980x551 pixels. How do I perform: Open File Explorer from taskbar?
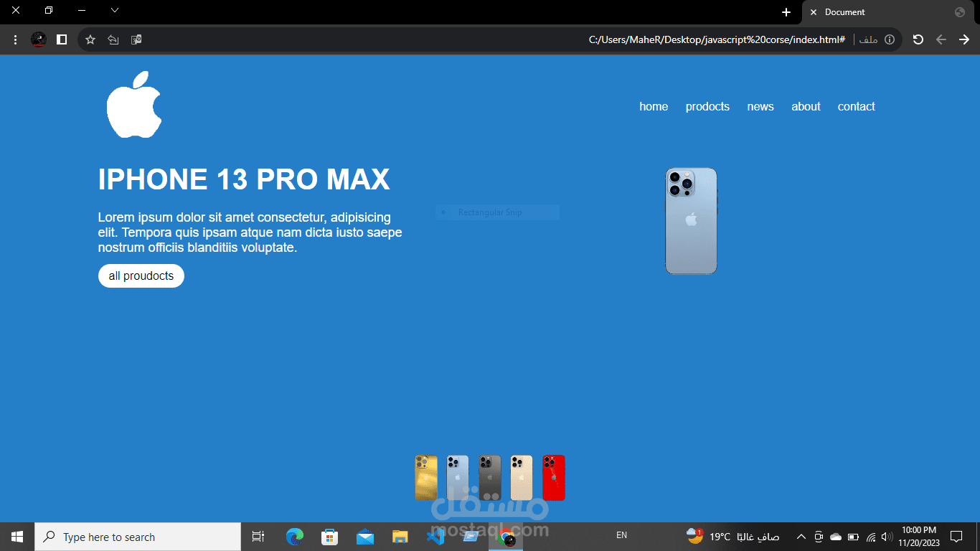[x=400, y=537]
